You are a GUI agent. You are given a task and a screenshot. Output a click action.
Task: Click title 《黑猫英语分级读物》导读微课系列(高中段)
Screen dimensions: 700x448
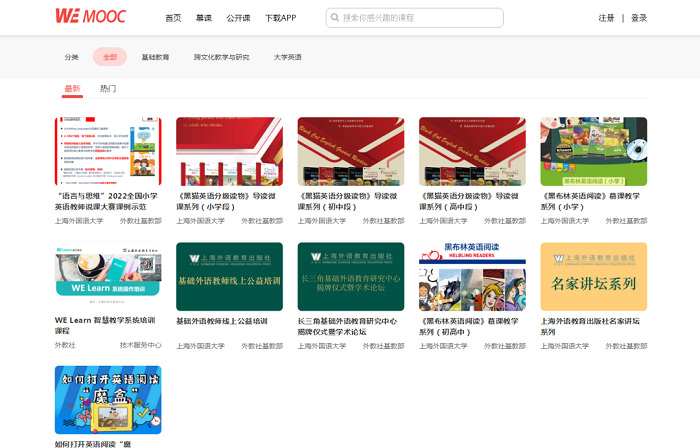tap(469, 201)
